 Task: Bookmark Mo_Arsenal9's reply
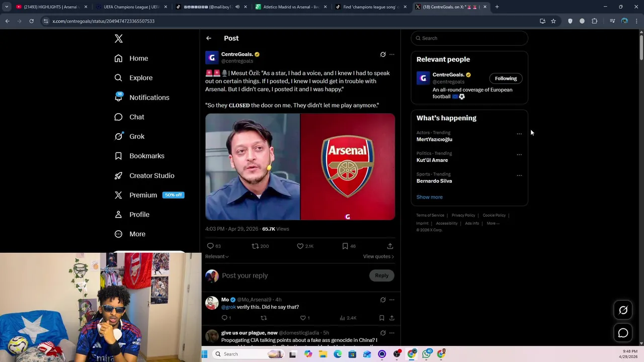[382, 318]
